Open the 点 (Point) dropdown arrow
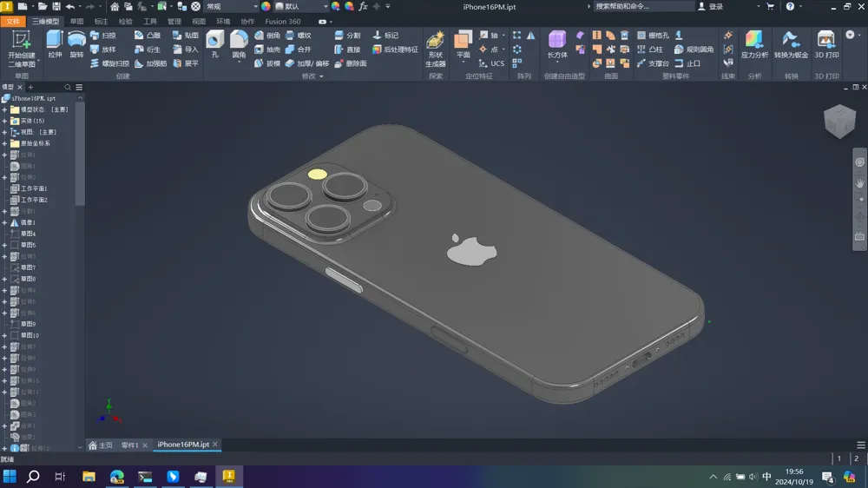868x488 pixels. point(503,49)
